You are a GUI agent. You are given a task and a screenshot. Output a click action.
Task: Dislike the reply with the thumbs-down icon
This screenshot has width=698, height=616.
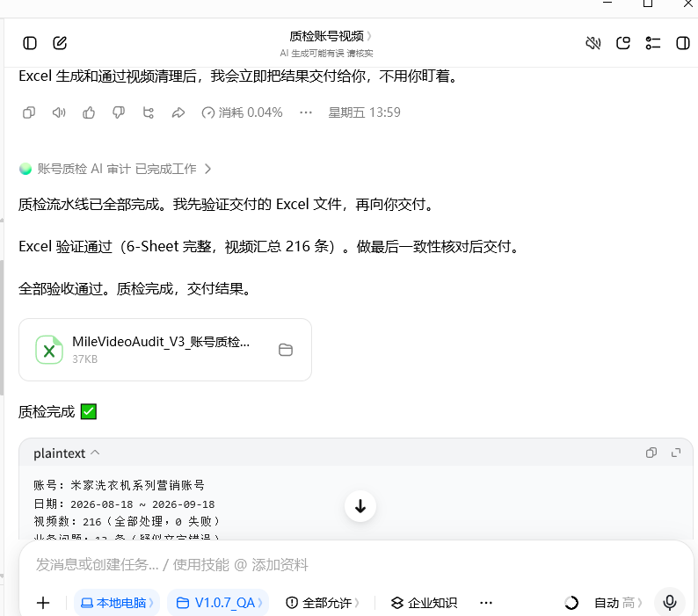[x=119, y=112]
